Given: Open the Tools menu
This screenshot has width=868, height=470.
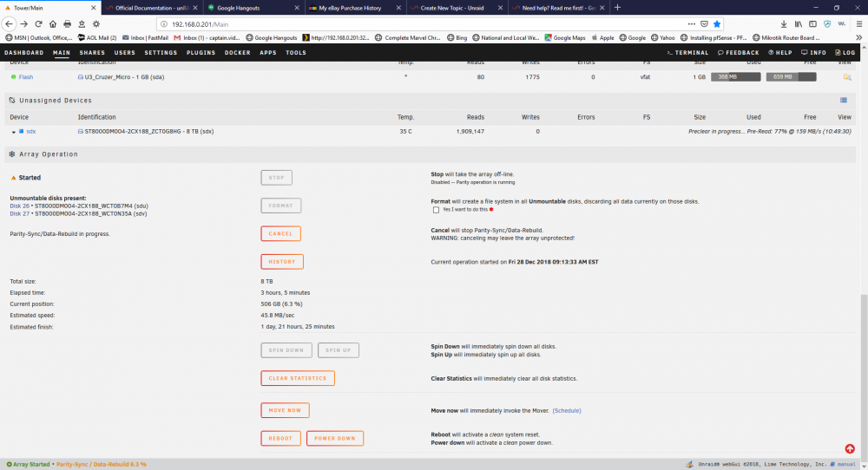Looking at the screenshot, I should [296, 53].
